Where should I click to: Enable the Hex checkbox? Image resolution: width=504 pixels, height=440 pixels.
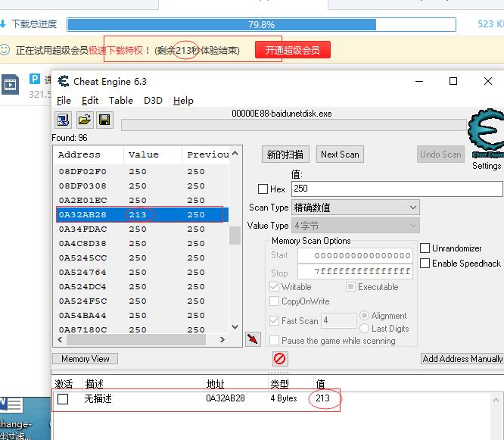coord(263,189)
